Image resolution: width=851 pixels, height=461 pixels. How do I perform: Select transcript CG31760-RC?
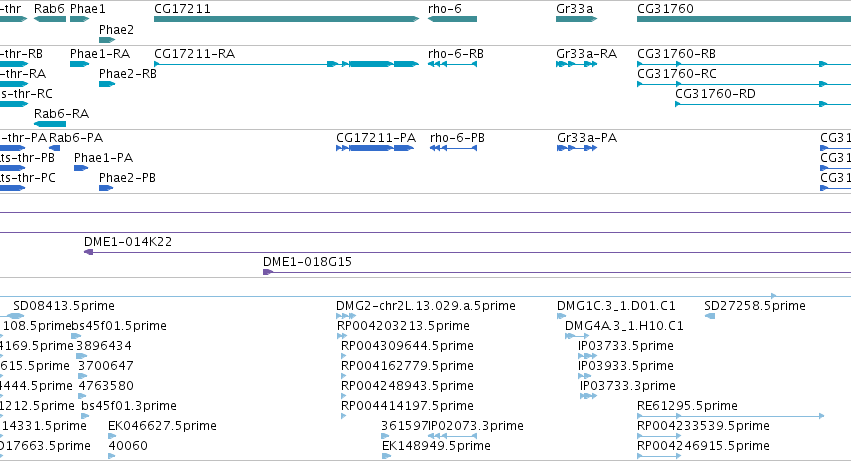744,84
